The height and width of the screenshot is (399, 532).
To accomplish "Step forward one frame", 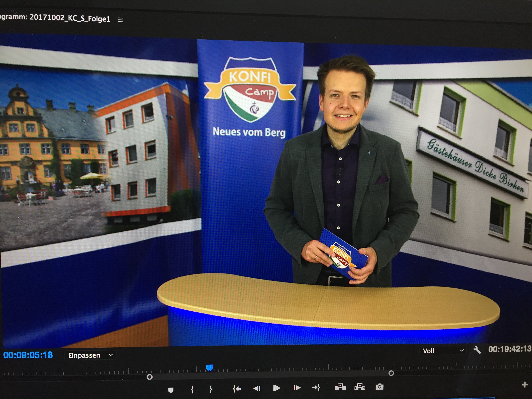I will click(x=297, y=388).
